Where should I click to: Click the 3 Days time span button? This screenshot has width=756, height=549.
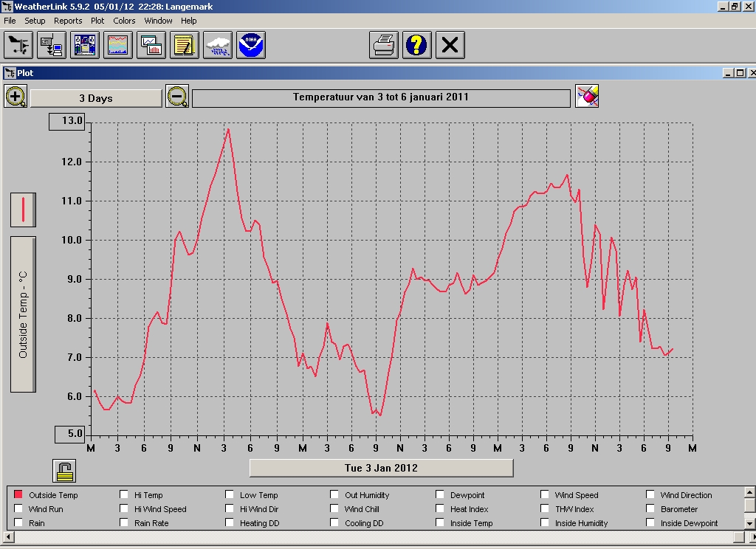point(96,98)
